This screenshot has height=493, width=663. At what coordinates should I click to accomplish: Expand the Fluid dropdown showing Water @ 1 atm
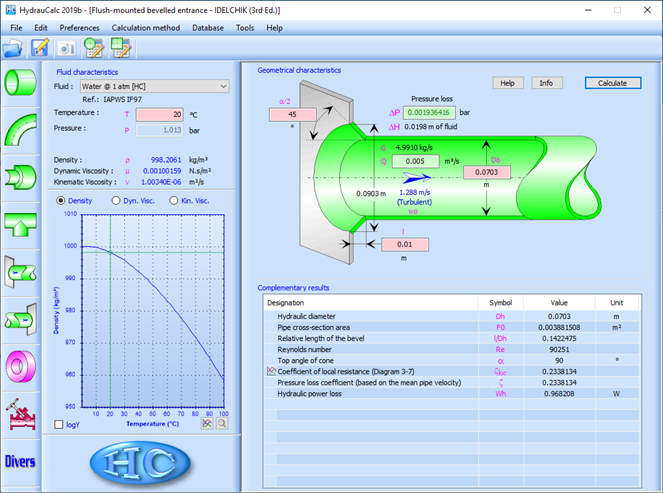click(x=155, y=86)
